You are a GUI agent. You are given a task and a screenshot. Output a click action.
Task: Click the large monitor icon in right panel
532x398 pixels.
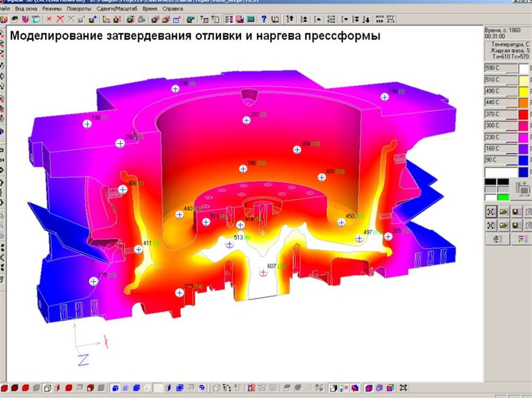524,188
